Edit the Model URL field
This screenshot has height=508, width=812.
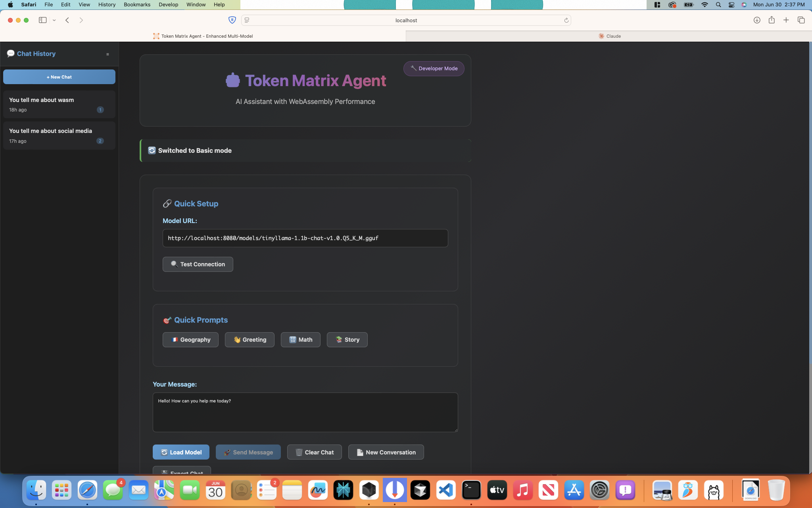coord(305,238)
